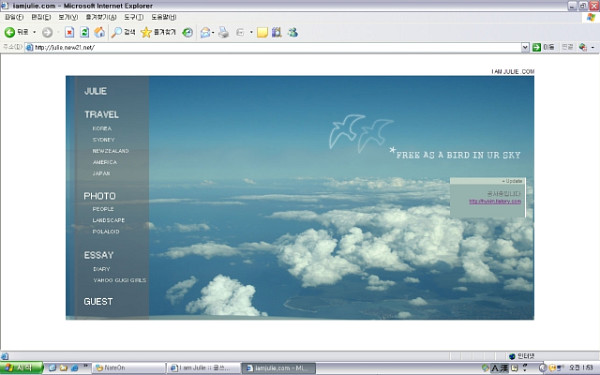The height and width of the screenshot is (375, 600).
Task: Click the address bar URL field
Action: 273,47
